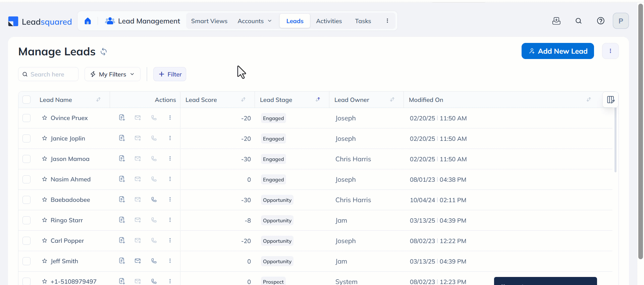Open the Smart Views tab

pyautogui.click(x=209, y=21)
